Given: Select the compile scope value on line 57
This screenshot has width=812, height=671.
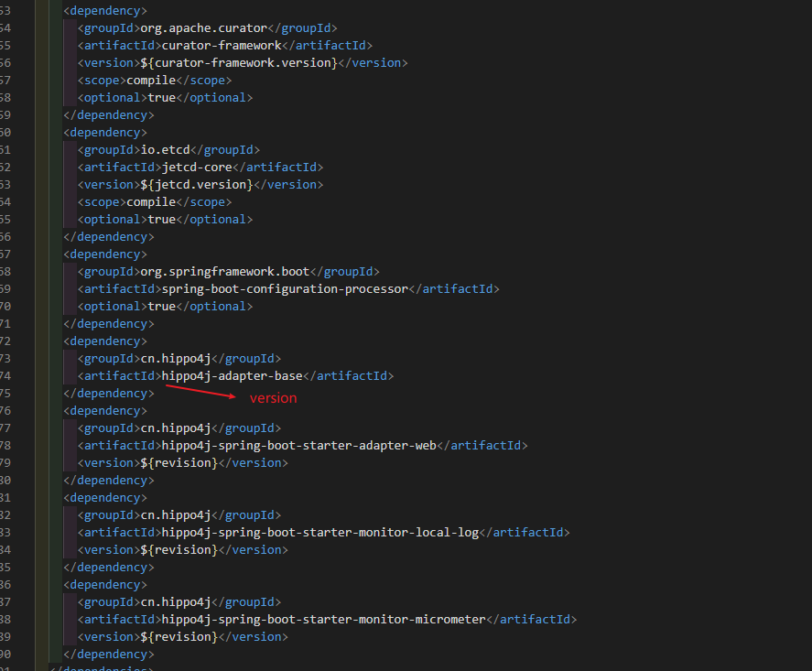Looking at the screenshot, I should click(x=152, y=80).
